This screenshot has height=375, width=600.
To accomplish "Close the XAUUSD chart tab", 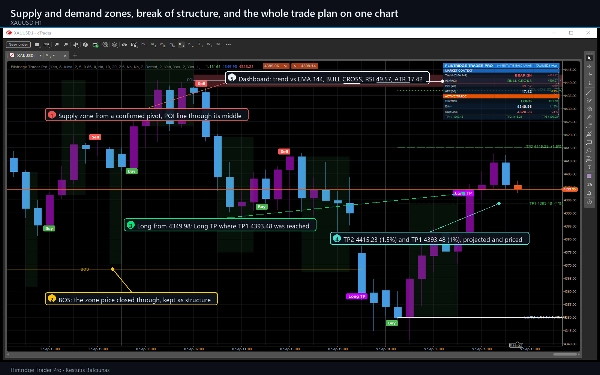I will pyautogui.click(x=65, y=55).
